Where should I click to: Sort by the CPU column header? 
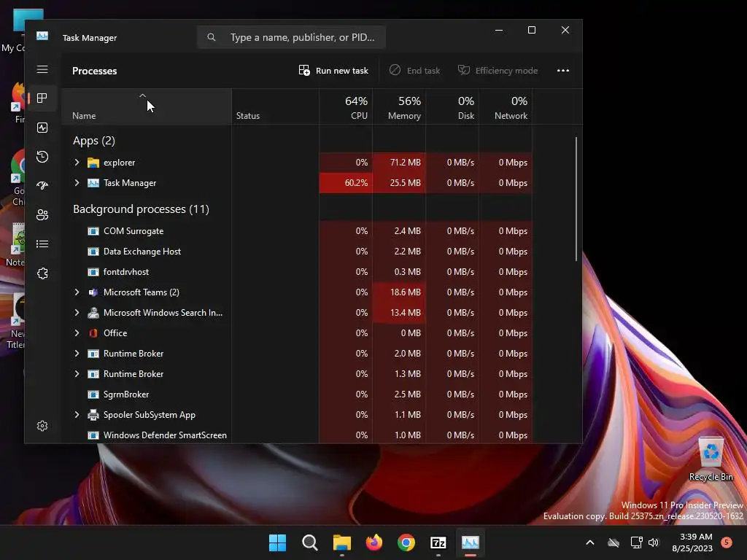tap(346, 106)
